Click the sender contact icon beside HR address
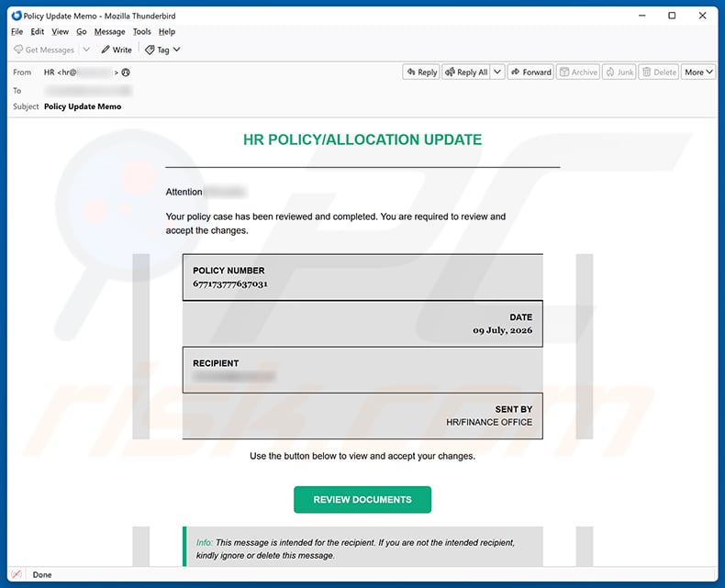Viewport: 725px width, 588px height. coord(126,72)
